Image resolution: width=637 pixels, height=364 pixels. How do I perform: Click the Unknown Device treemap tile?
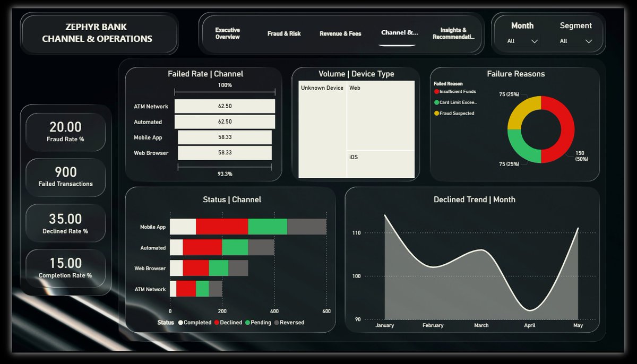click(x=322, y=129)
